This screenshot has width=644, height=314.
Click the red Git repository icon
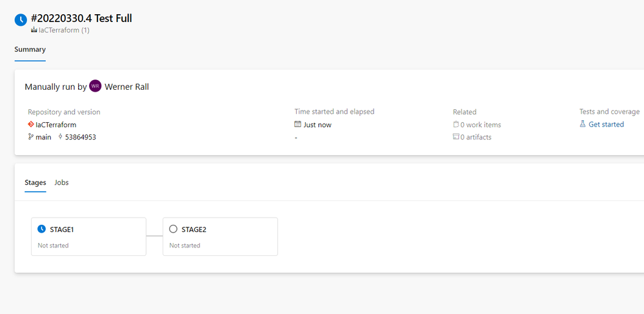(x=31, y=124)
